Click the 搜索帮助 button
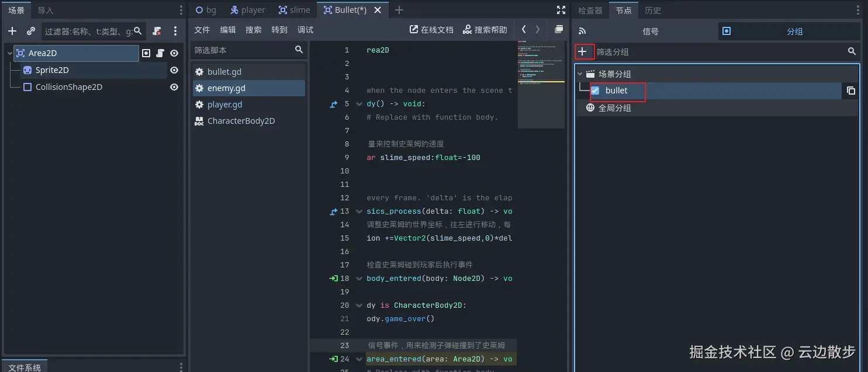Viewport: 868px width, 372px height. [485, 30]
